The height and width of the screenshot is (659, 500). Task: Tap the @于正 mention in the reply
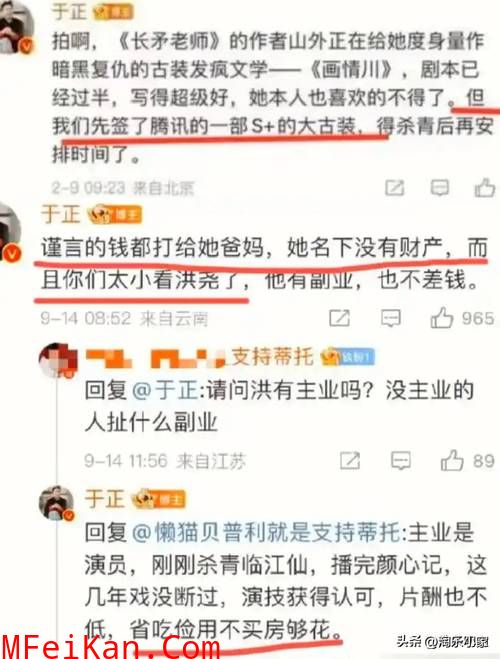pos(165,390)
